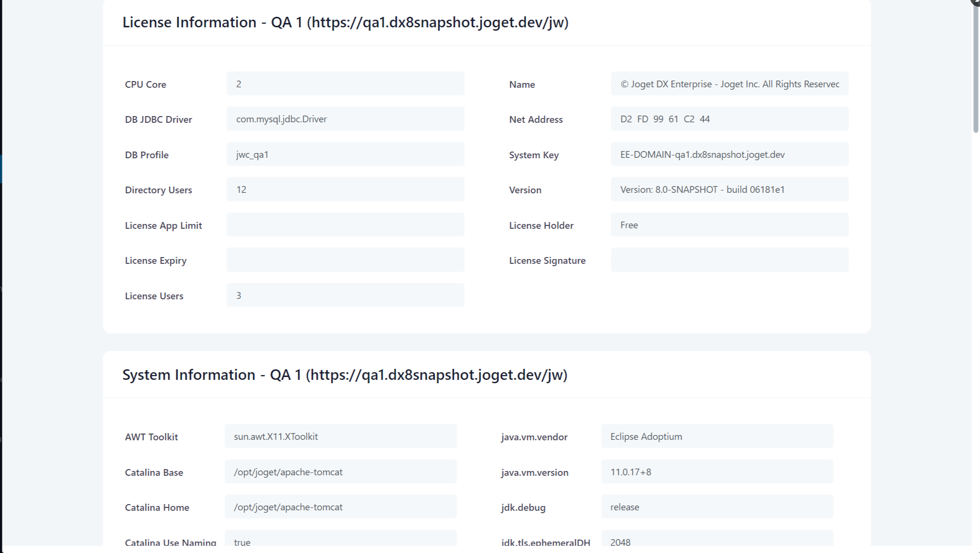Click the dark round icon at top-right corner
This screenshot has height=553, width=980.
point(976,2)
